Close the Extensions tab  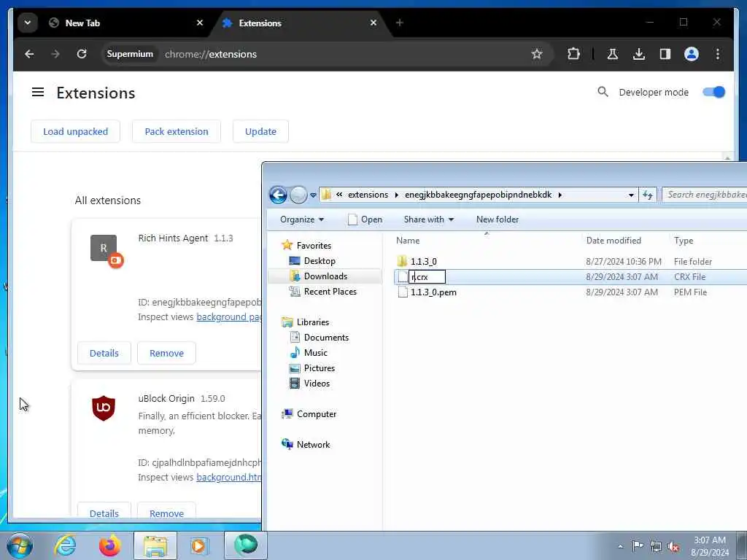tap(373, 23)
